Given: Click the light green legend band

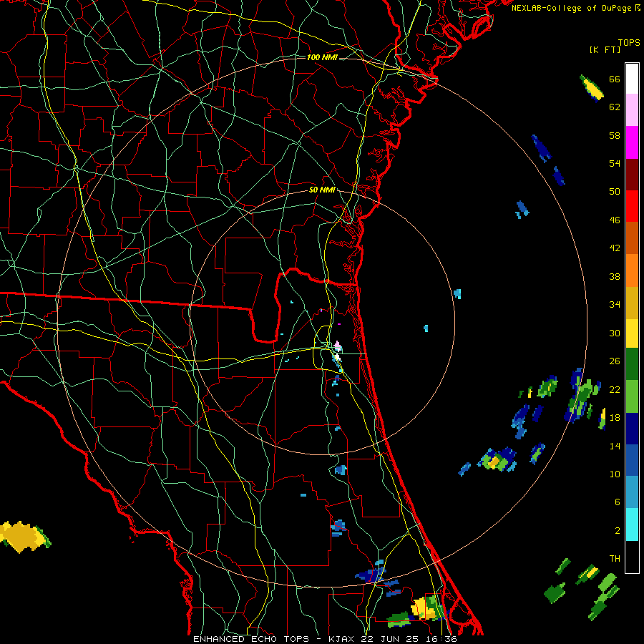Looking at the screenshot, I should pos(632,396).
